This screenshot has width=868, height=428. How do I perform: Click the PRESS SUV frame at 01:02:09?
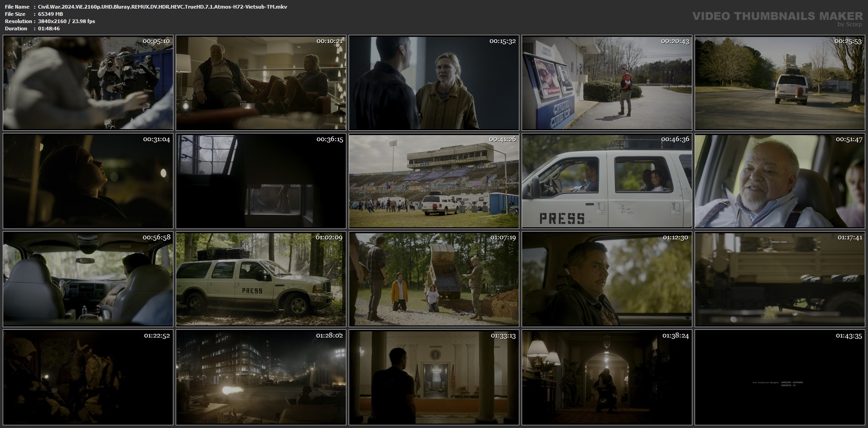pyautogui.click(x=261, y=279)
